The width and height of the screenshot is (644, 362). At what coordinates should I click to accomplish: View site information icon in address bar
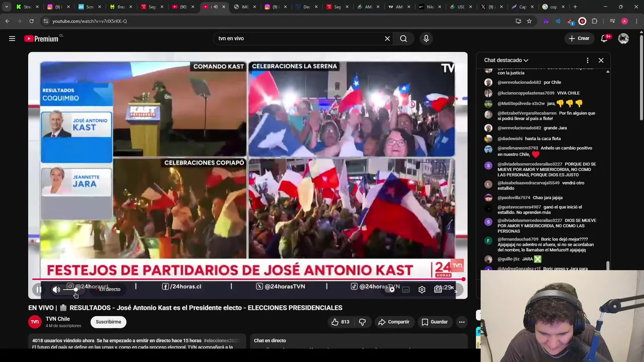coord(46,21)
